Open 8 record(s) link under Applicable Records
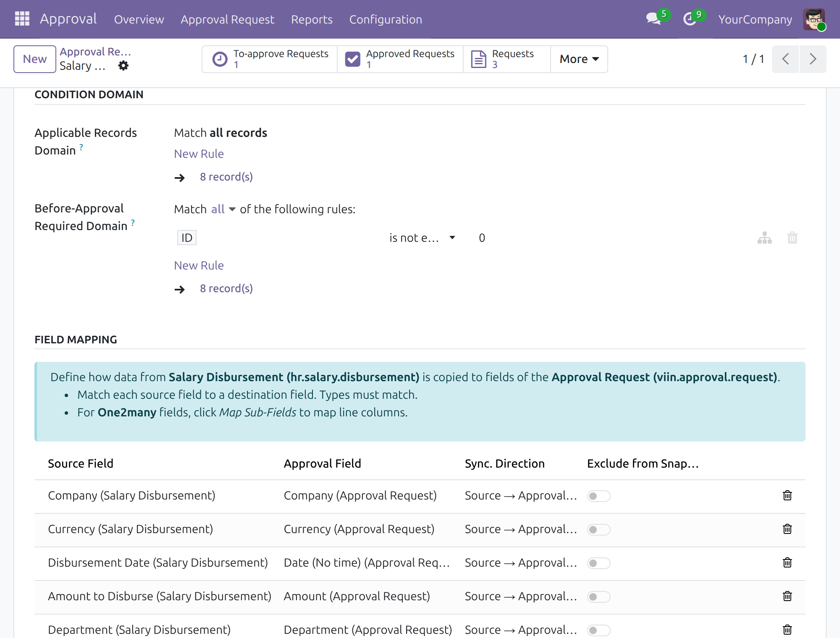Image resolution: width=840 pixels, height=638 pixels. pos(226,177)
